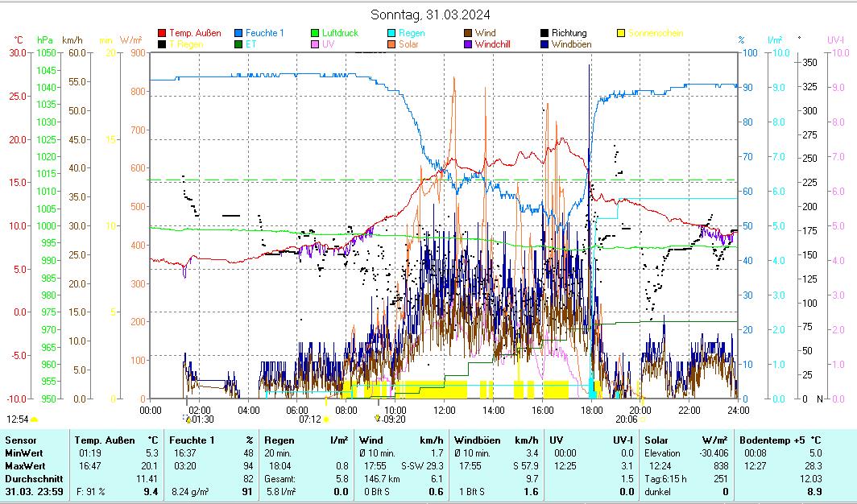This screenshot has height=504, width=857.
Task: Click the 'Windböen km/h' column header
Action: click(x=495, y=440)
